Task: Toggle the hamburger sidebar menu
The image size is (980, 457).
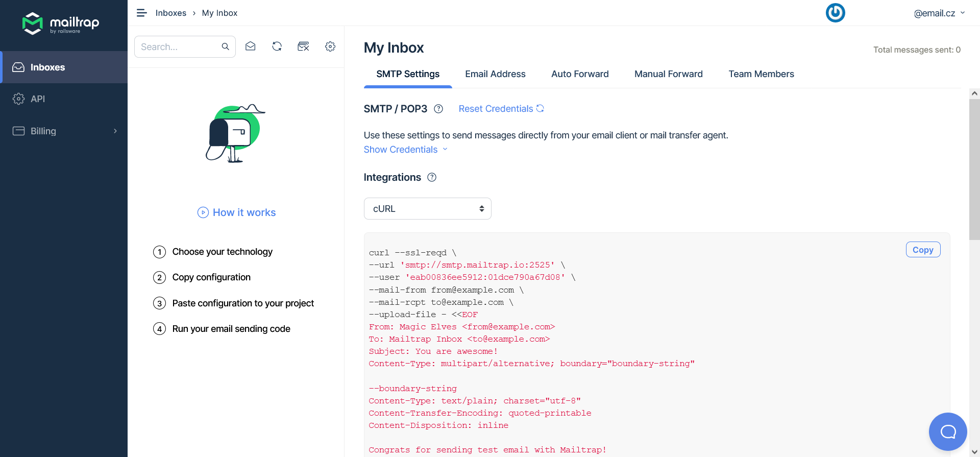Action: tap(142, 13)
